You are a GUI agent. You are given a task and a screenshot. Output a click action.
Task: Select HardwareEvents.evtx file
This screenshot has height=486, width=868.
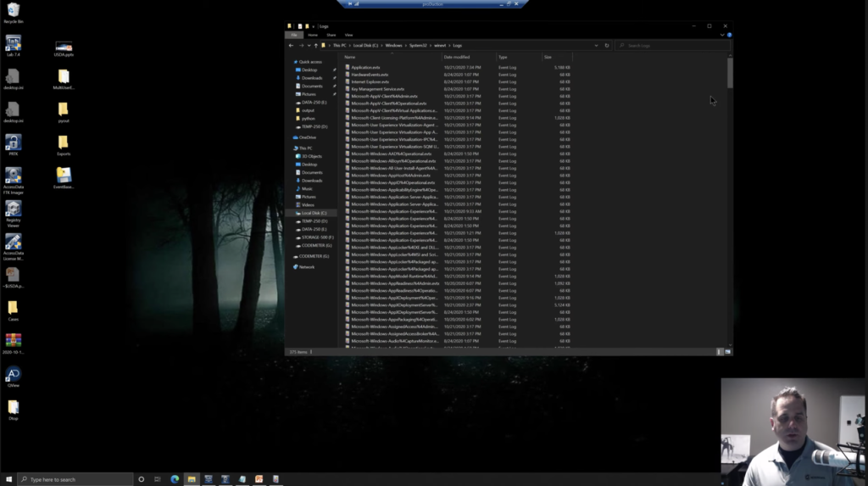coord(370,75)
